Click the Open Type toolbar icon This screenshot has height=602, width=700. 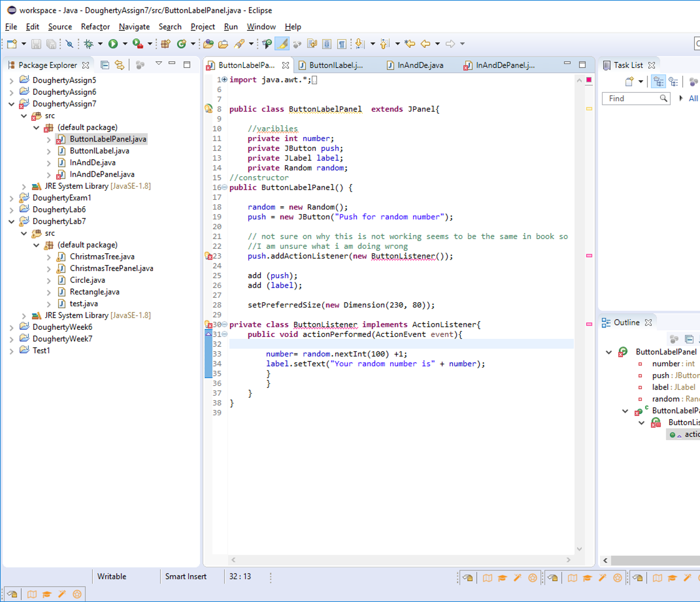(x=208, y=44)
